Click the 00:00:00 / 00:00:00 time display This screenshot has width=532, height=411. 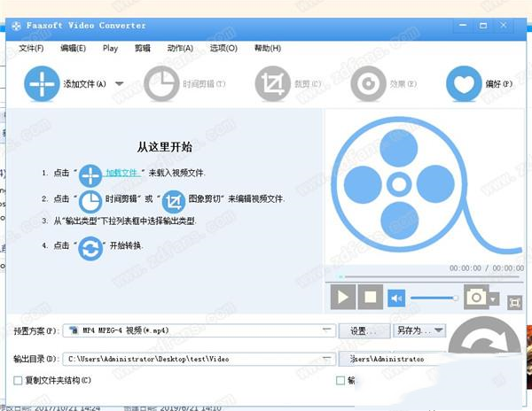click(x=487, y=268)
